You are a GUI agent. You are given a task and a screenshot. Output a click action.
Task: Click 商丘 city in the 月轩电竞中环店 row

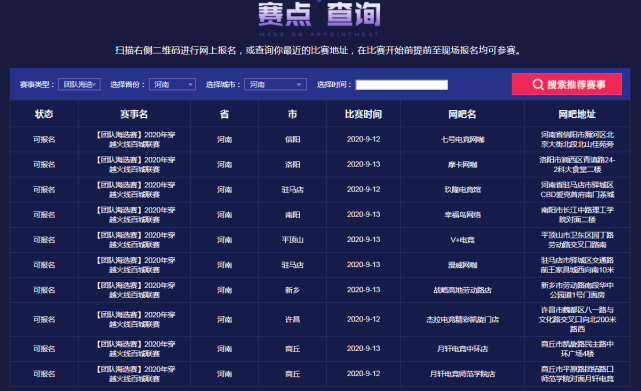pos(292,349)
